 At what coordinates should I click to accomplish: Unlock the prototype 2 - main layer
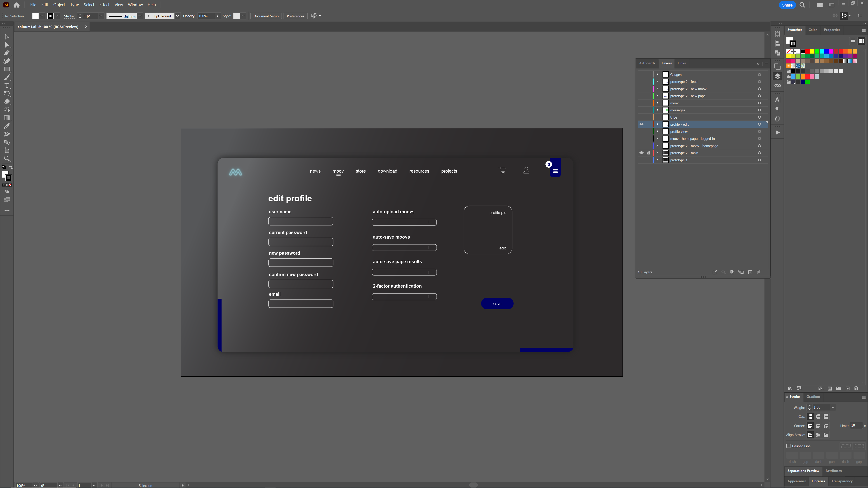(649, 153)
